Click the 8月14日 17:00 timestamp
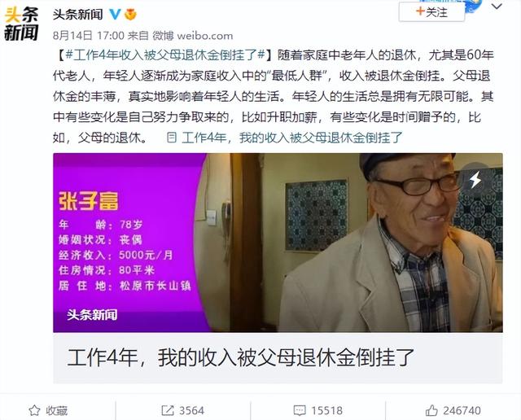521x420 pixels. click(x=89, y=36)
